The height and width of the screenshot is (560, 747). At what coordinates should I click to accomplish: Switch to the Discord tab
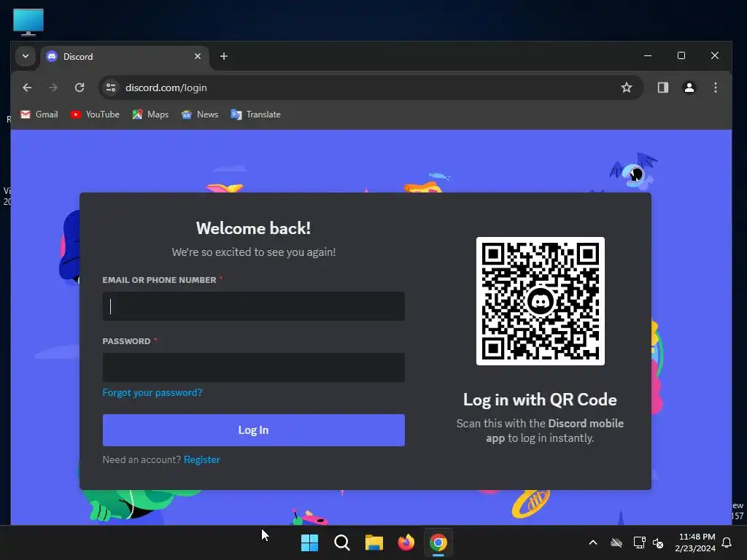click(125, 56)
